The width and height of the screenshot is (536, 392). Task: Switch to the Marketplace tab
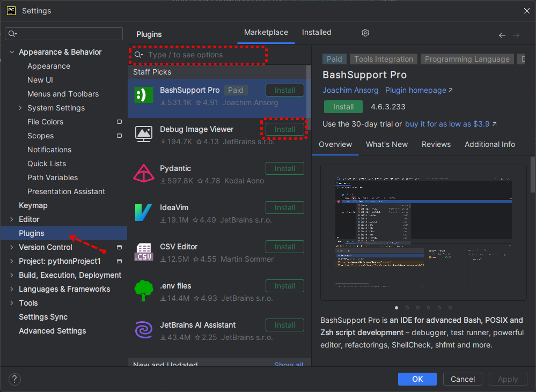(x=266, y=33)
